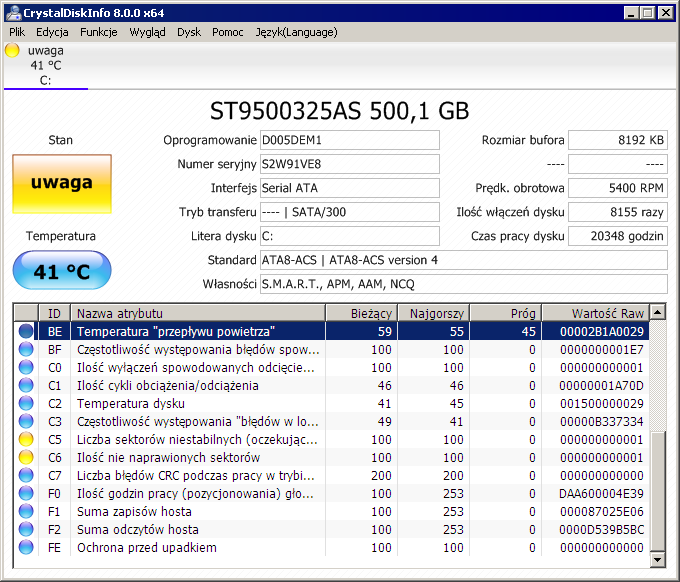Click the Nazwa atrybutu column header
This screenshot has width=680, height=582.
[198, 313]
